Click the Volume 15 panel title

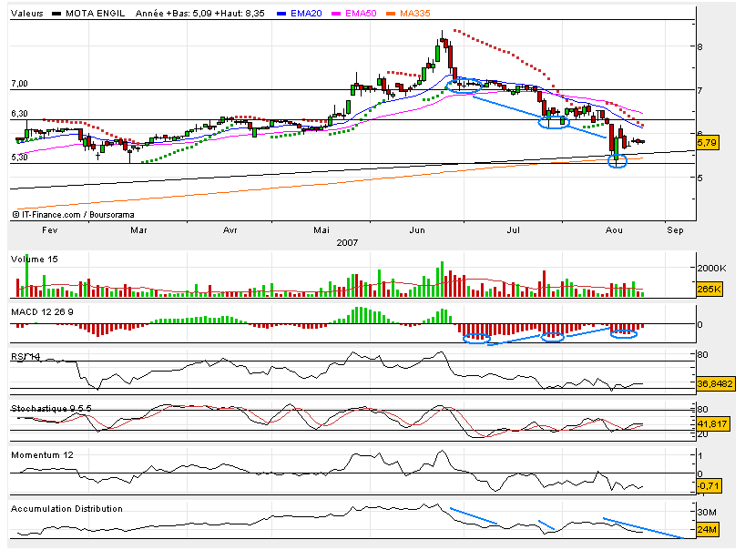[x=35, y=260]
